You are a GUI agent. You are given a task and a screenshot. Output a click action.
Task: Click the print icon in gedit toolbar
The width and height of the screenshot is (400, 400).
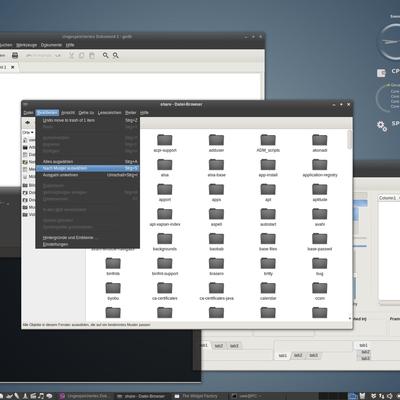pos(15,55)
